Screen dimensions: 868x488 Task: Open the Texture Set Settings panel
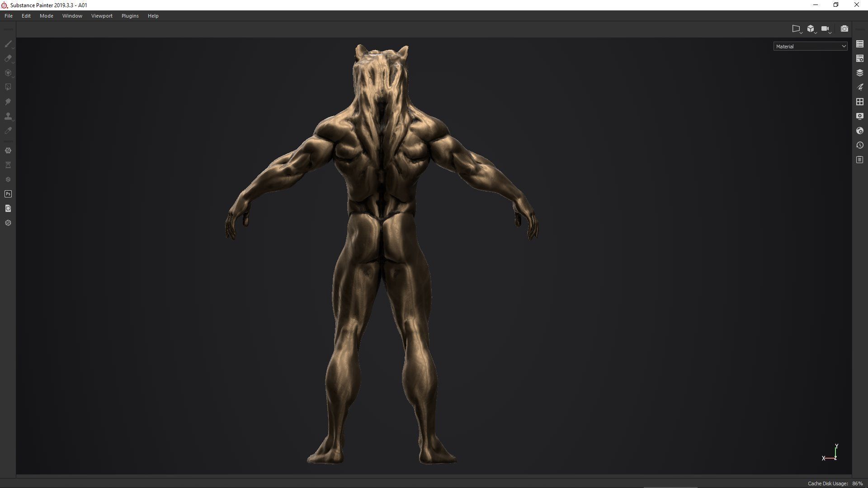click(x=860, y=58)
